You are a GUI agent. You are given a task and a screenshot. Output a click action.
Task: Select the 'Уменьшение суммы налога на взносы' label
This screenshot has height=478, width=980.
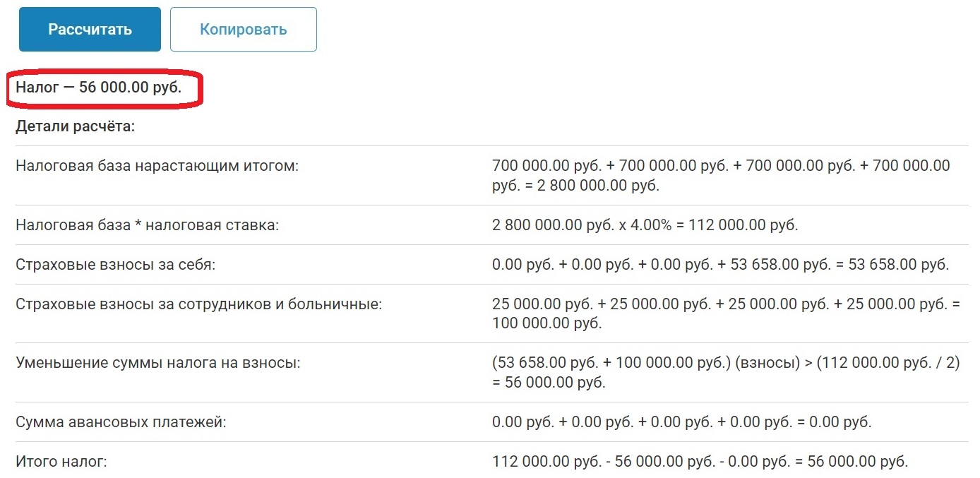158,363
